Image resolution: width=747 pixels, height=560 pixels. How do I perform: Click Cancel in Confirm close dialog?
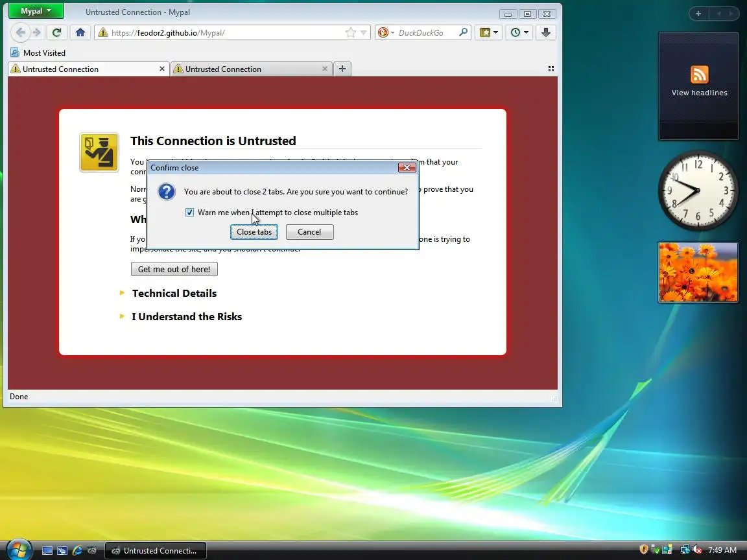(x=310, y=232)
